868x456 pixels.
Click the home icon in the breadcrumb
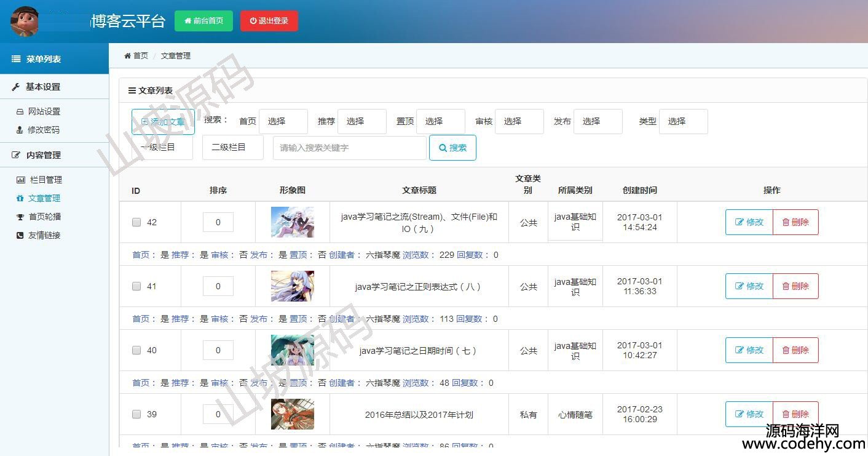click(128, 56)
